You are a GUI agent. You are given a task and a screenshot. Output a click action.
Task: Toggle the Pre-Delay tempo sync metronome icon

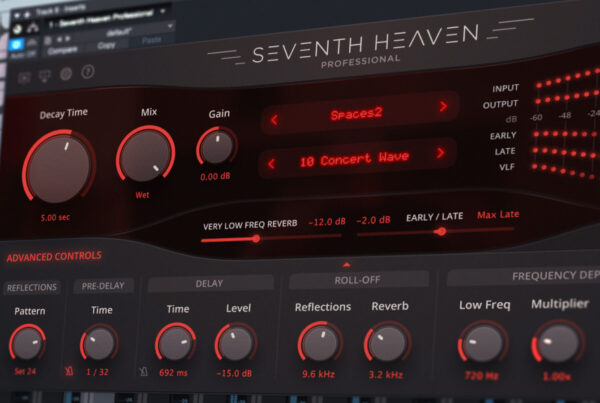[x=69, y=371]
